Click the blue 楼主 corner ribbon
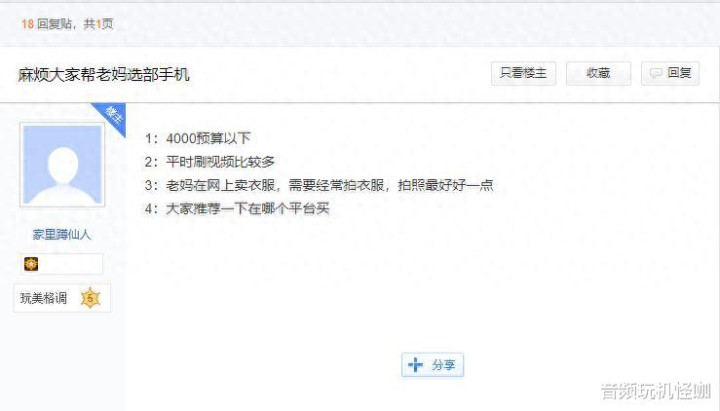This screenshot has width=720, height=411. [112, 117]
